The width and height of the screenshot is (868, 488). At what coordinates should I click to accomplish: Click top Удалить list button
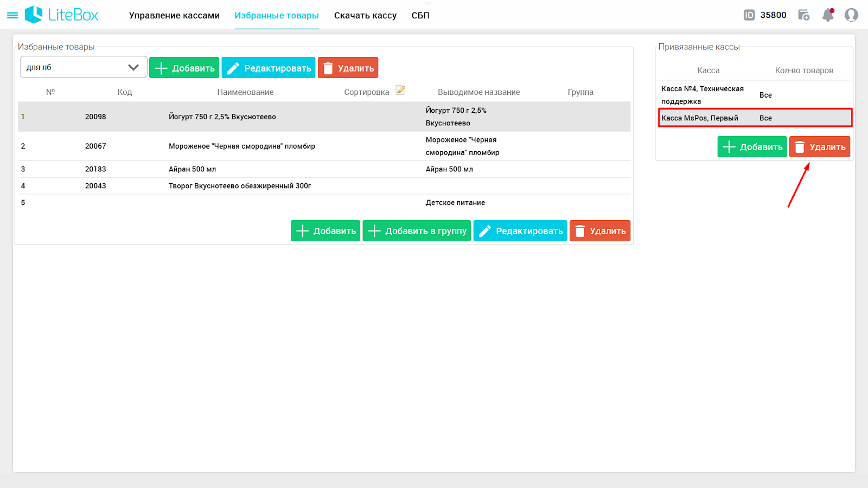(x=348, y=68)
